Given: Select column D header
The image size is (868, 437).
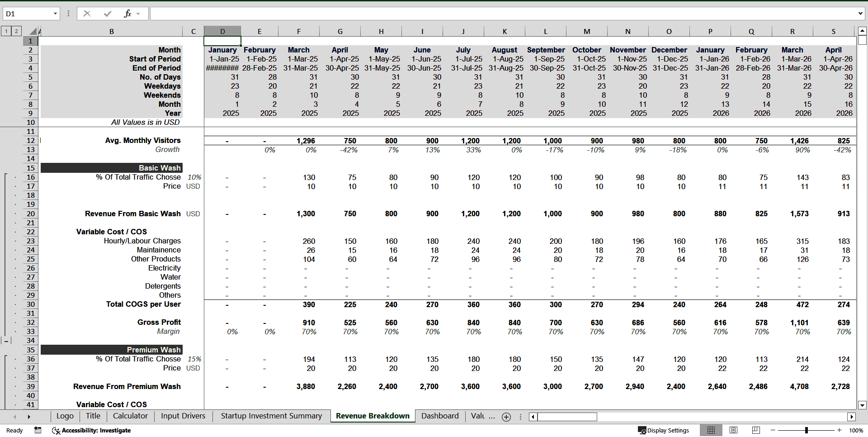Looking at the screenshot, I should point(222,31).
